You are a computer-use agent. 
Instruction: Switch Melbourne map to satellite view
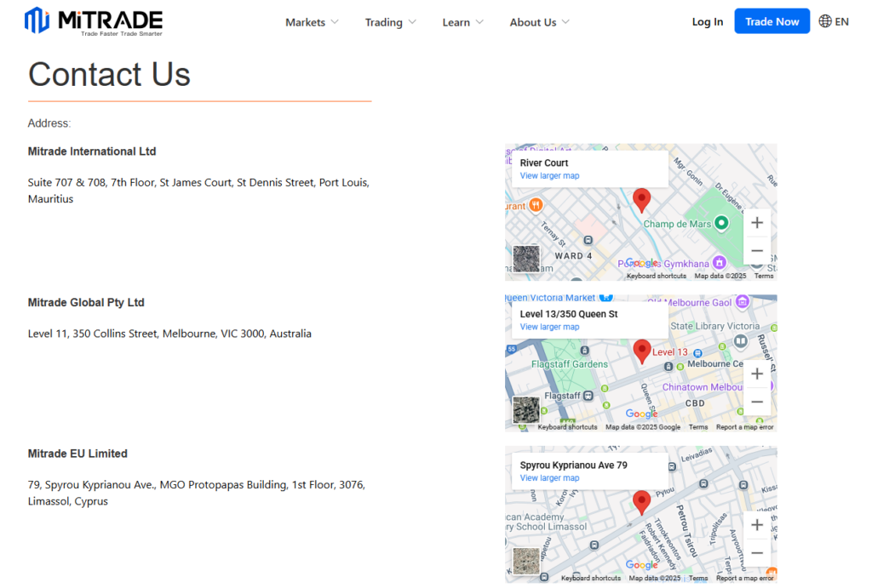pyautogui.click(x=526, y=410)
